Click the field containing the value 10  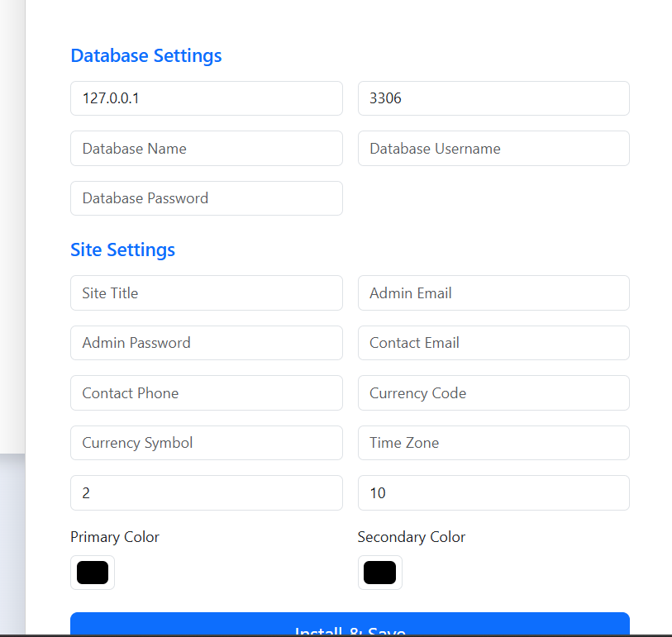(x=493, y=492)
